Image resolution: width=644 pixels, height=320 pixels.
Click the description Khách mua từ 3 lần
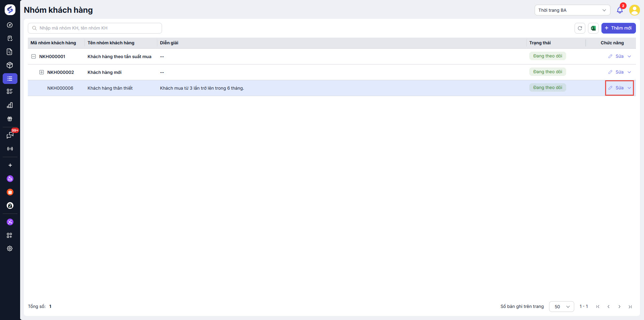tap(202, 88)
